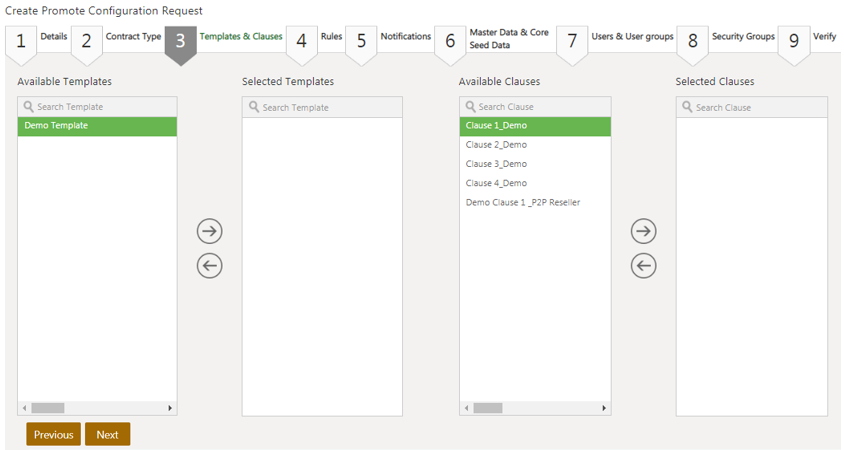The height and width of the screenshot is (450, 844).
Task: Click the Next button
Action: pyautogui.click(x=107, y=435)
